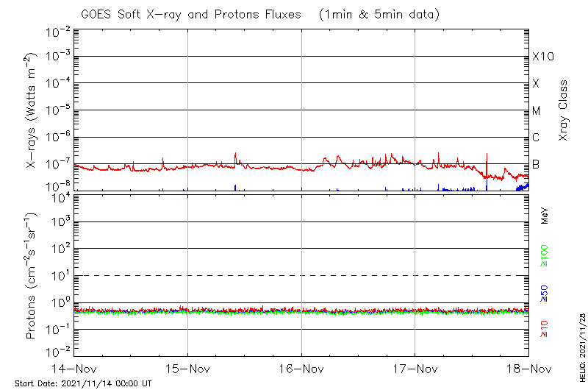Click the 14-Nov date label on the time axis
588x390 pixels.
[74, 368]
